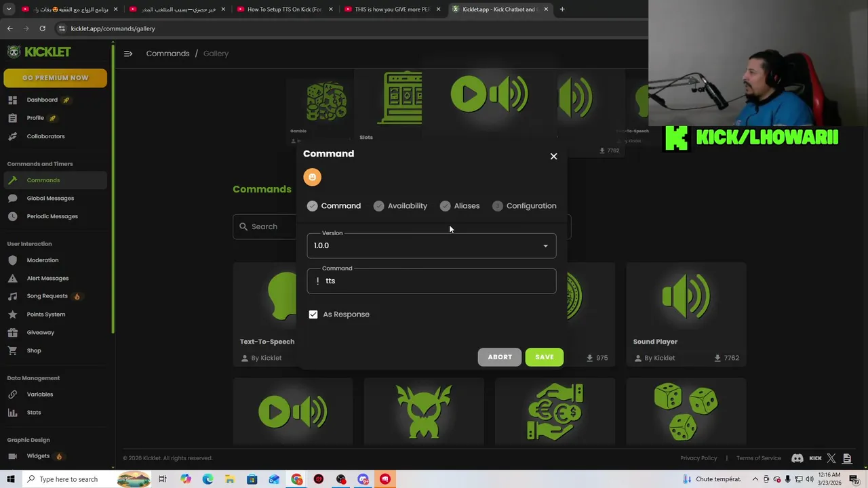This screenshot has height=488, width=868.
Task: Show hidden system tray icons
Action: (755, 479)
